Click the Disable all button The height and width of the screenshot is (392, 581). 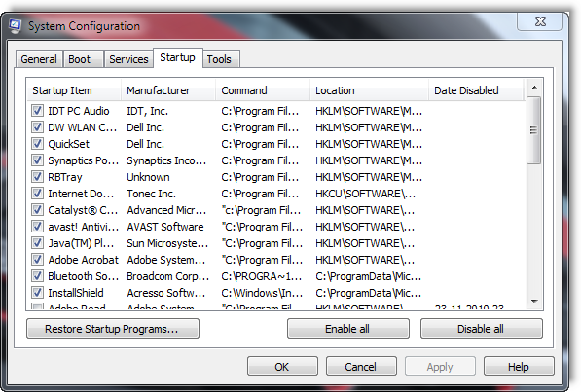click(481, 329)
